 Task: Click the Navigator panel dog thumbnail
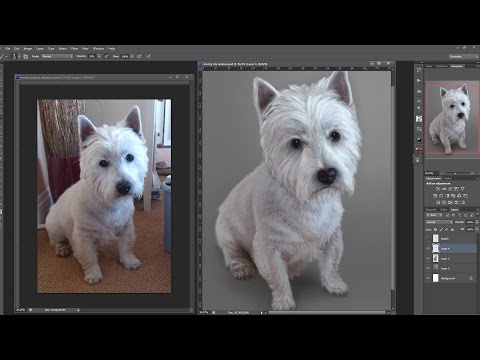452,119
